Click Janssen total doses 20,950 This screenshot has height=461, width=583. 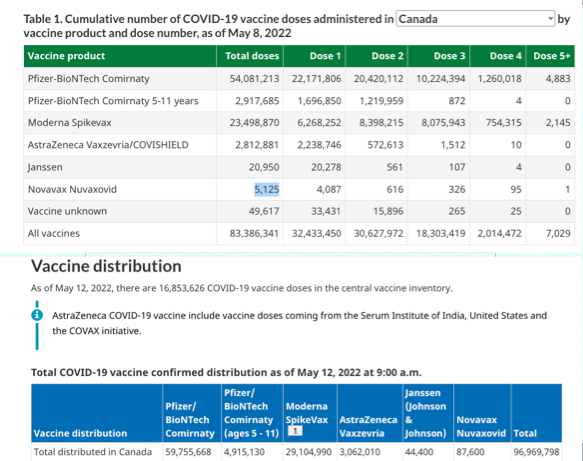(264, 167)
